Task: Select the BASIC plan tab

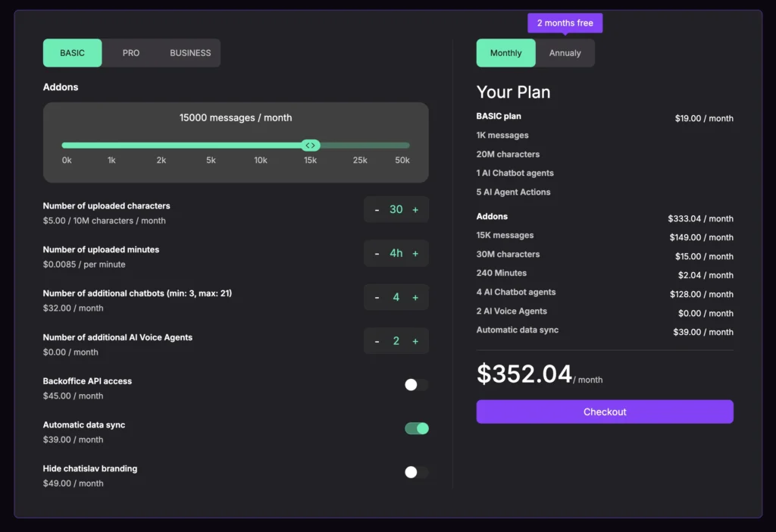Action: 72,53
